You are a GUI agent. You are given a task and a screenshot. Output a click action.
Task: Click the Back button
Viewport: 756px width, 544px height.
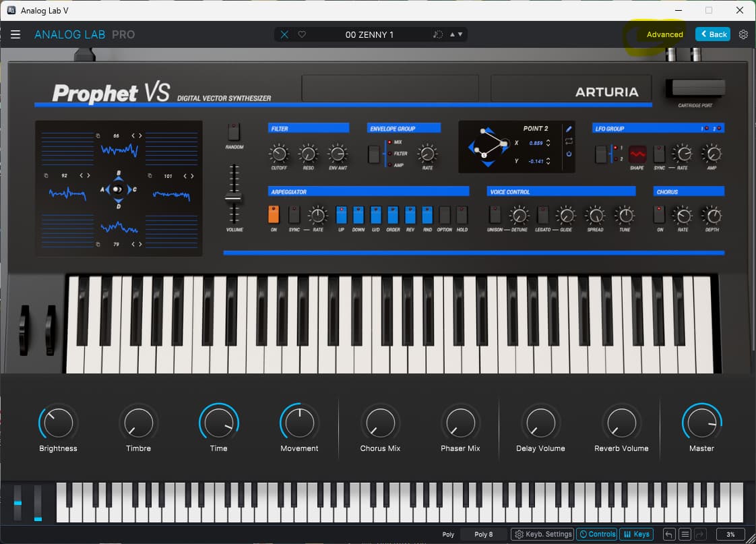[x=713, y=34]
